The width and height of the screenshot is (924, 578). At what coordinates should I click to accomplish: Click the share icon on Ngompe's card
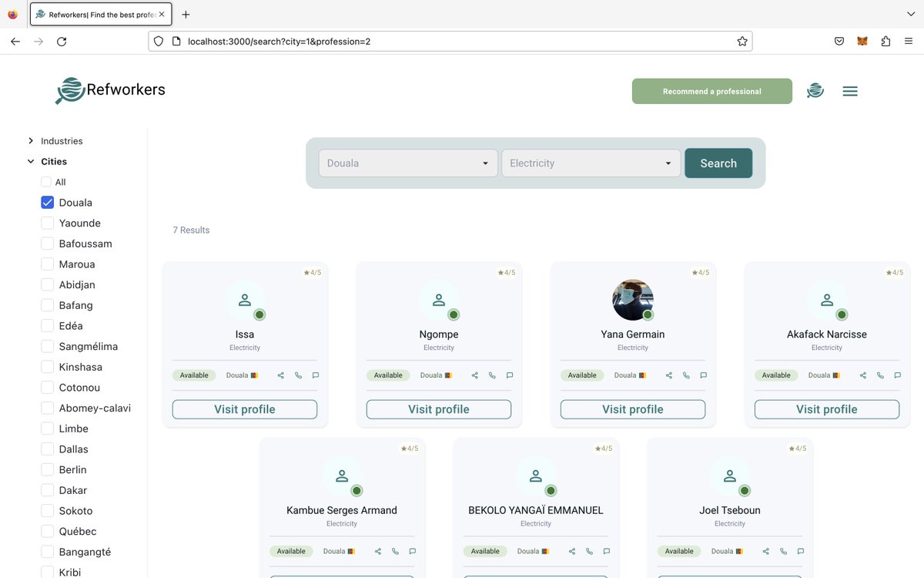[475, 375]
